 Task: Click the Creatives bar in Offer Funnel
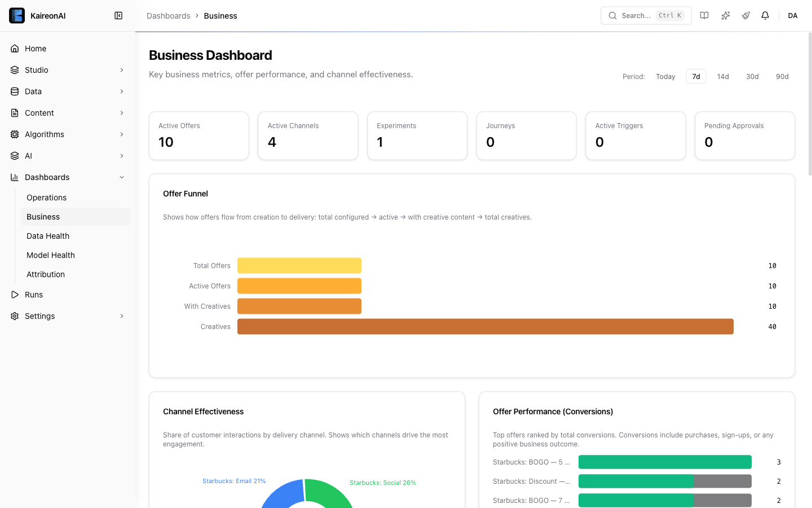(x=485, y=327)
